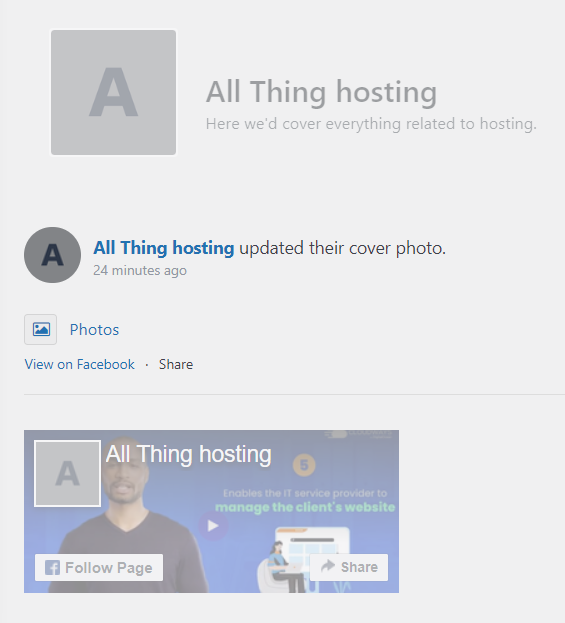Click the green manage the client's website text
Screen dimensions: 565x623
305,507
